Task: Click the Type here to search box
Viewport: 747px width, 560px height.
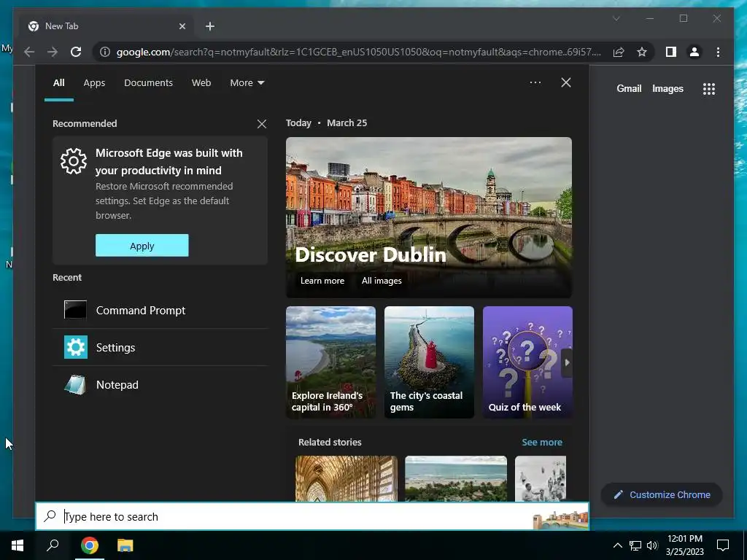Action: click(312, 516)
